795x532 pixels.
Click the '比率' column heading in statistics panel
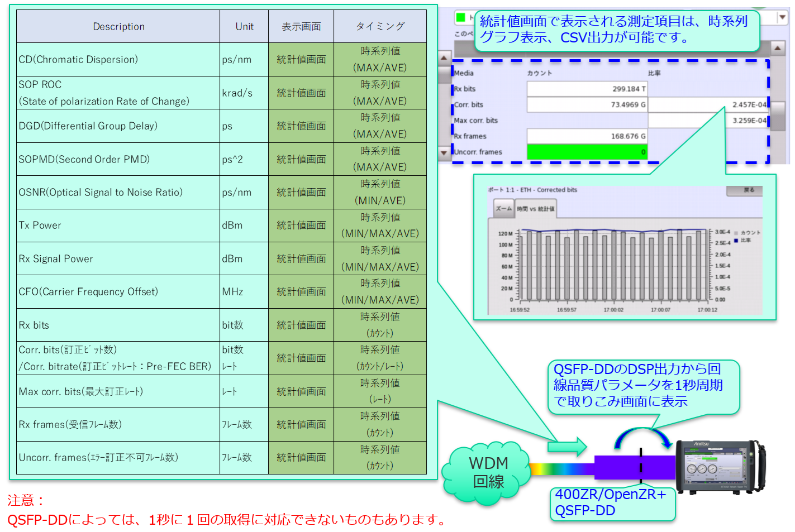654,73
